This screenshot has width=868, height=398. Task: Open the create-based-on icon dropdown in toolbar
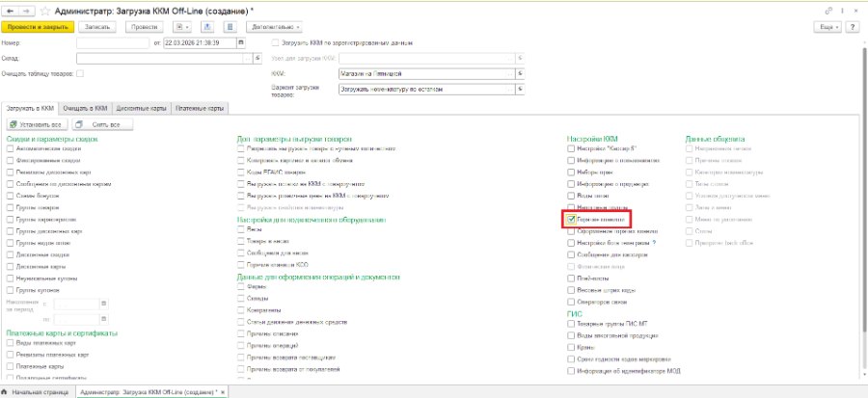(x=182, y=27)
